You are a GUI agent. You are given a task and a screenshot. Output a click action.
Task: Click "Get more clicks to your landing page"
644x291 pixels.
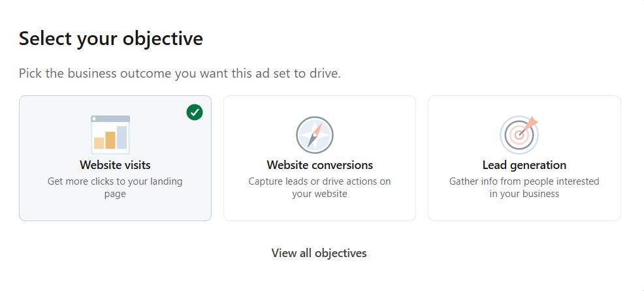(115, 187)
